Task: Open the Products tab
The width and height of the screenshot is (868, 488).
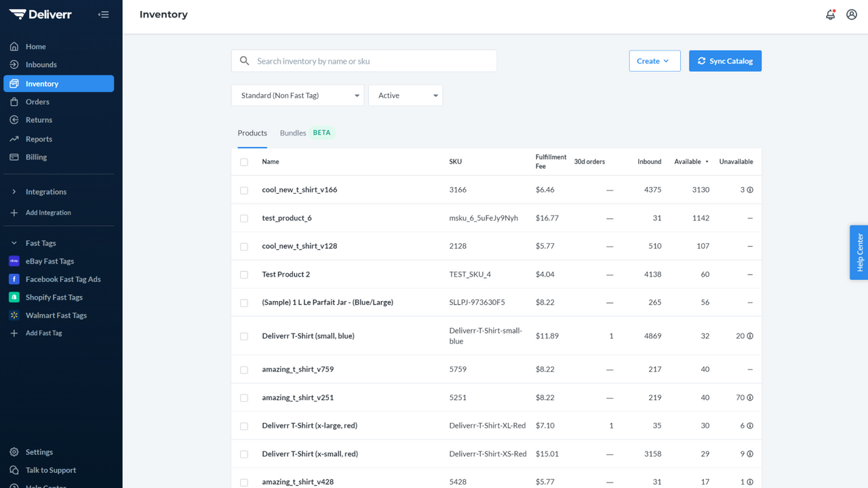Action: tap(252, 133)
